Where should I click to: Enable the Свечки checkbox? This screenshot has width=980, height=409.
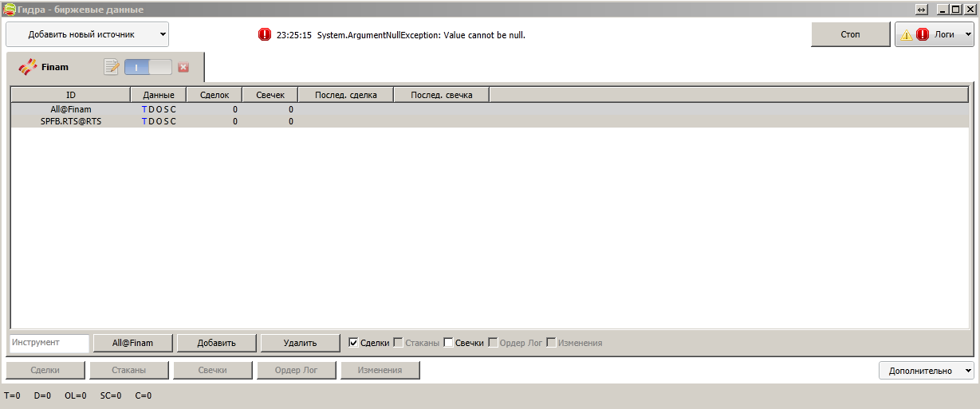pyautogui.click(x=448, y=343)
